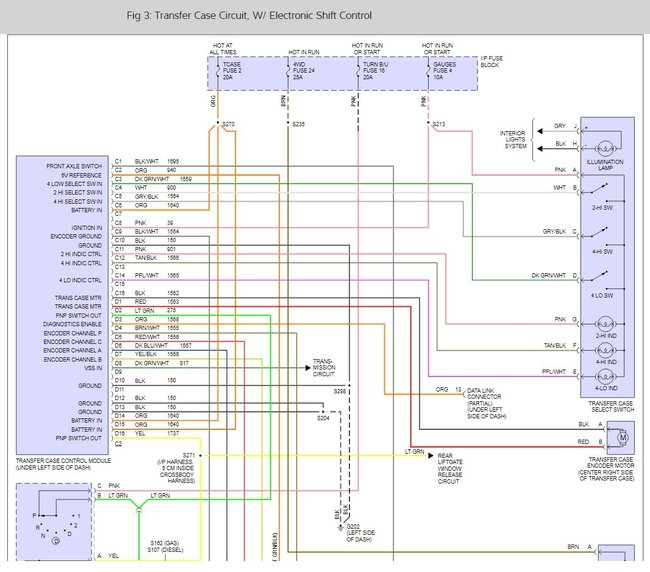Click the 'REAR LIFTGATE WINDOW RELEASE CIRCUIT' label
The image size is (650, 572).
click(x=450, y=468)
